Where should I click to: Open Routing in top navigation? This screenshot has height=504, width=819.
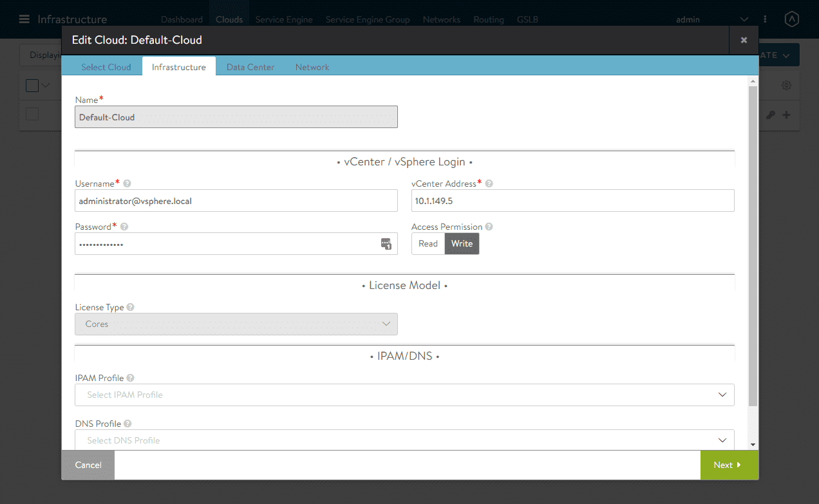coord(489,19)
